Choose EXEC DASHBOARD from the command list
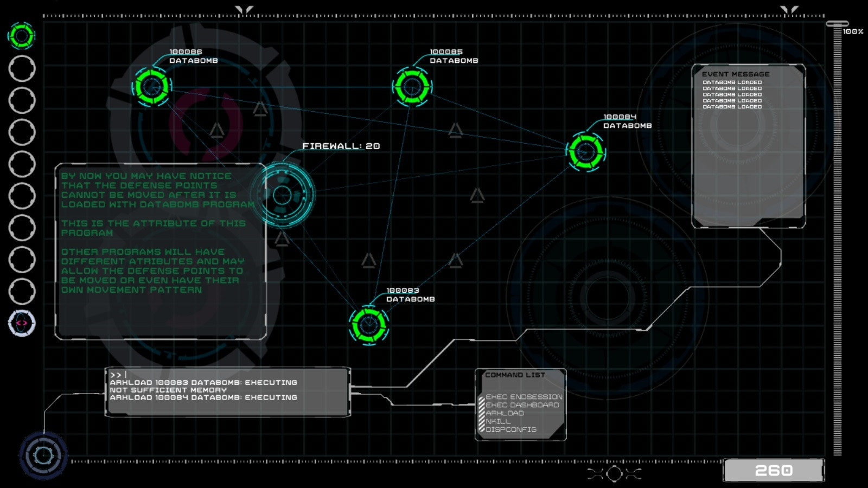 pos(522,405)
